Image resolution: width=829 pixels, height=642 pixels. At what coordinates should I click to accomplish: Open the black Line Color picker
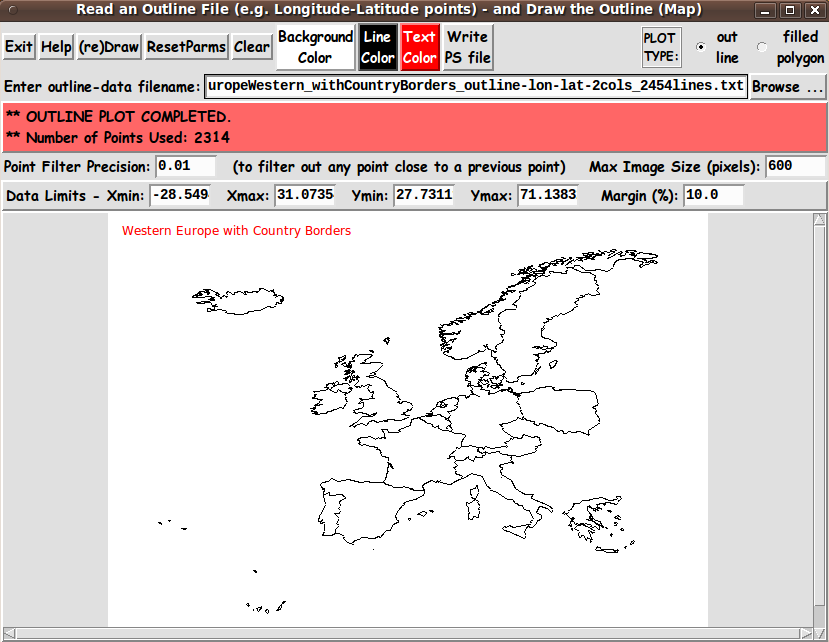coord(377,47)
